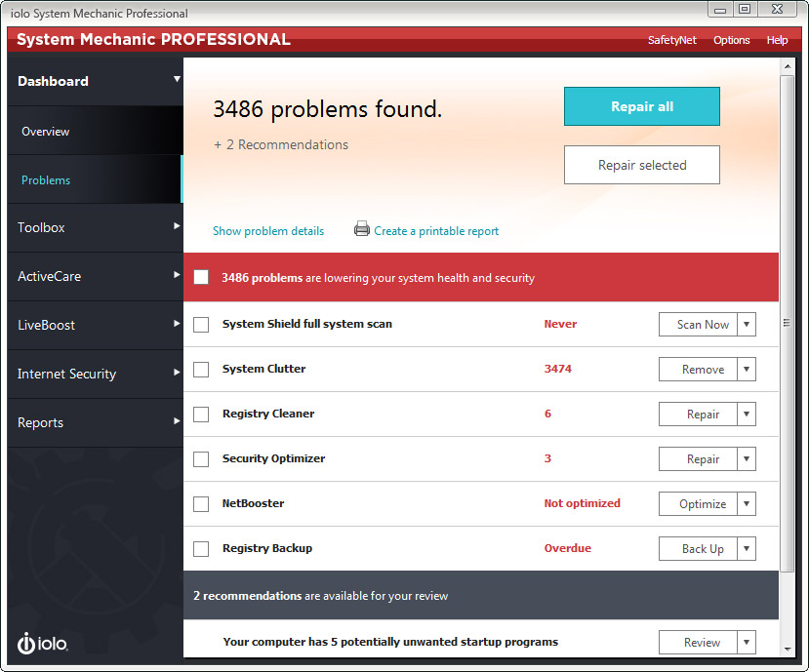This screenshot has height=672, width=809.
Task: Click Review for unwanted startup programs
Action: [698, 642]
